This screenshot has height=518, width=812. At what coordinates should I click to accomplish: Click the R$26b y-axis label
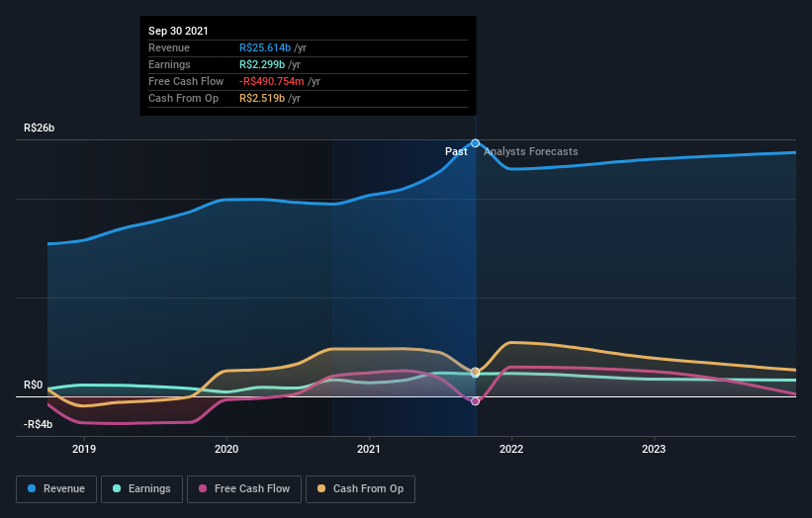(x=39, y=128)
